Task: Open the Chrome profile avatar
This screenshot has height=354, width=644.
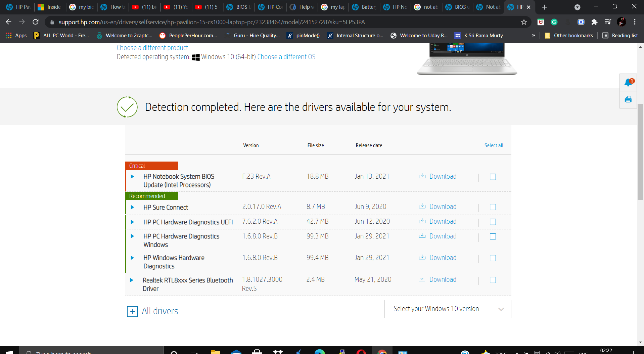Action: (622, 22)
